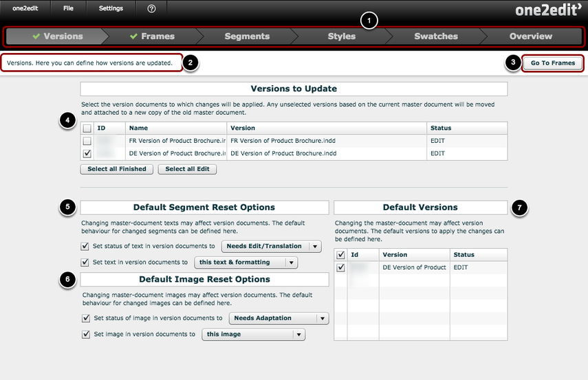Click the FR Version name cell in Name column

click(x=177, y=141)
